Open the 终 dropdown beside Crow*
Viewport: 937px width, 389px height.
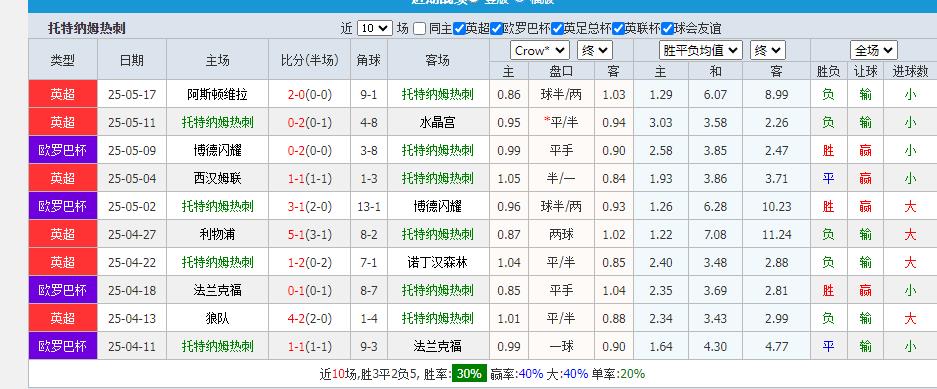click(595, 50)
